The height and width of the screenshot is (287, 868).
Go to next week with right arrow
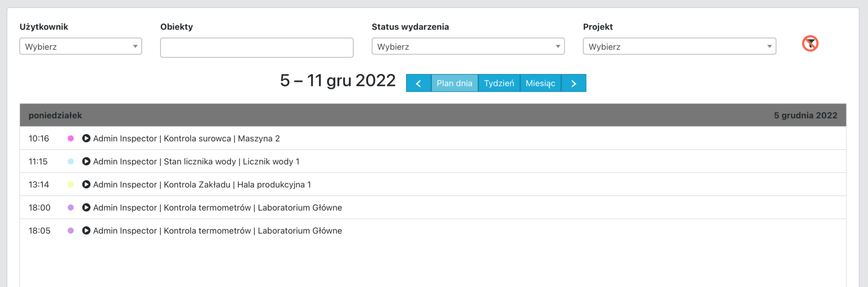click(574, 83)
